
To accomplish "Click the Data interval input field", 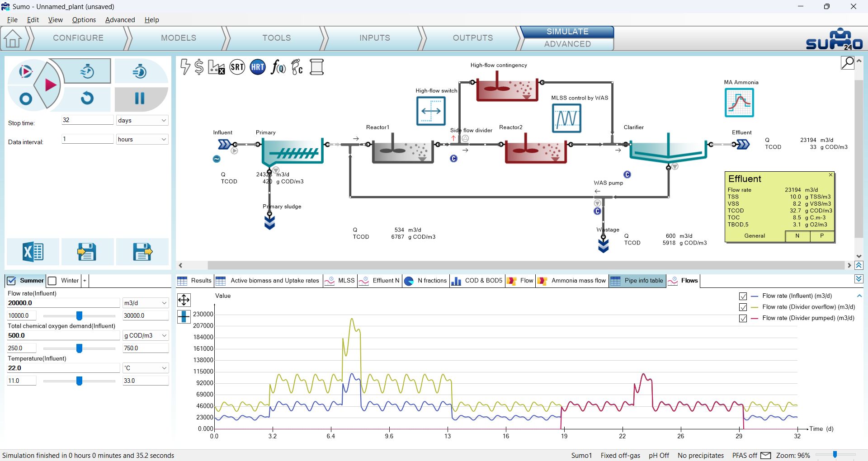I will tap(88, 139).
